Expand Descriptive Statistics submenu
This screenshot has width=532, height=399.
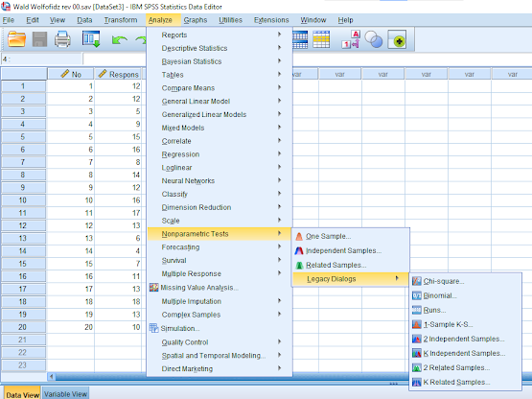(x=220, y=48)
